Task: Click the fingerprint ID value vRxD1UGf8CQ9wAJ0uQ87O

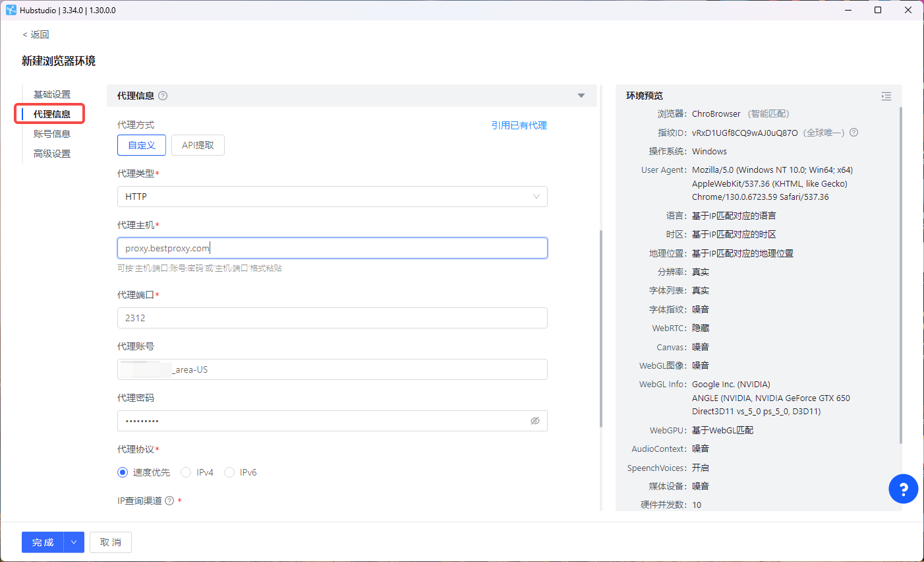Action: coord(745,133)
